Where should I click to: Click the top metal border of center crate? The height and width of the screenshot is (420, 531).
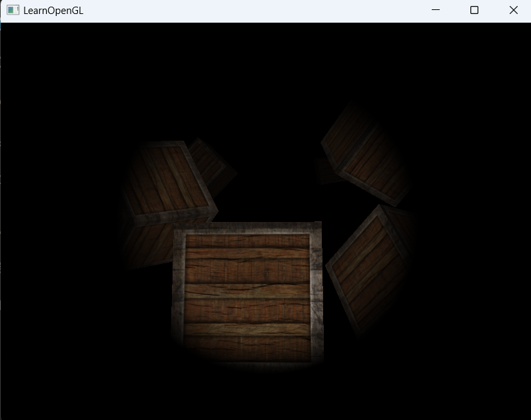point(247,228)
